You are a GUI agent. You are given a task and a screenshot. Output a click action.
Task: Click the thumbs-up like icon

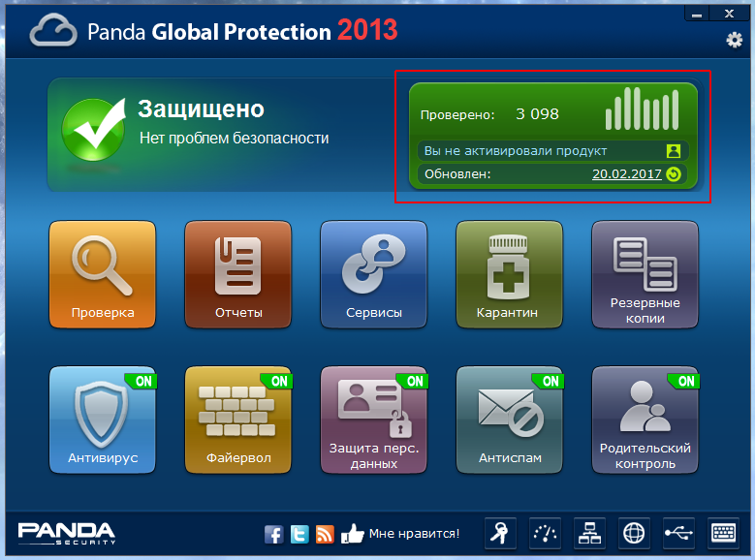pyautogui.click(x=352, y=534)
